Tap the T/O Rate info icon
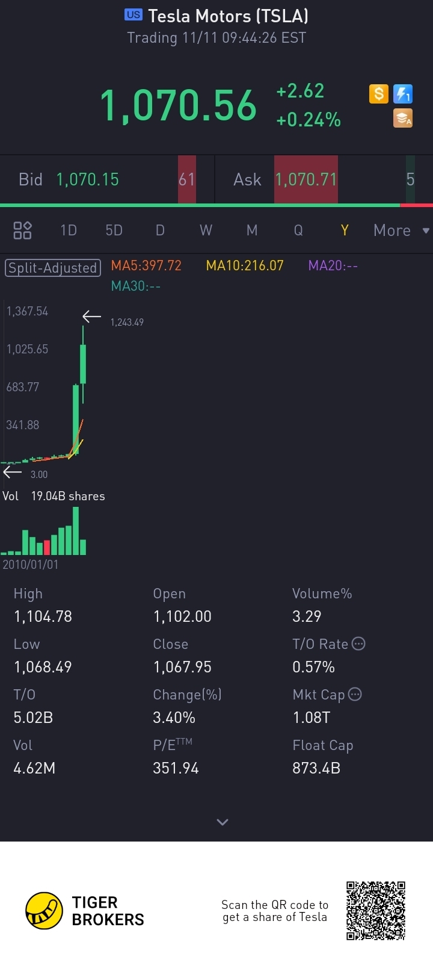The height and width of the screenshot is (980, 433). pyautogui.click(x=358, y=644)
